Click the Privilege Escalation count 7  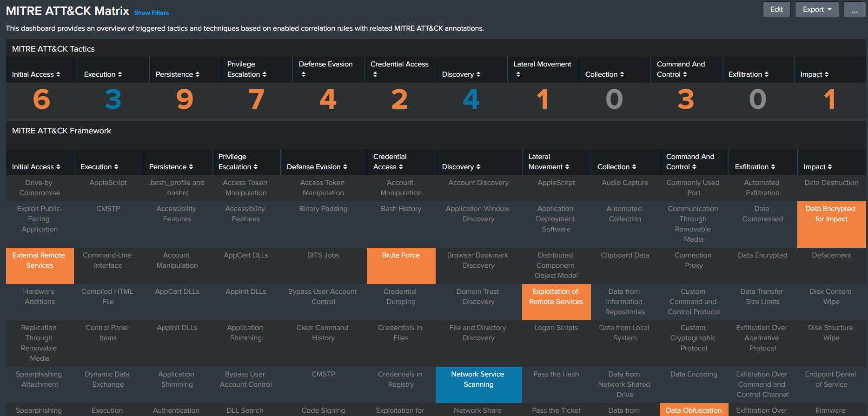coord(256,99)
